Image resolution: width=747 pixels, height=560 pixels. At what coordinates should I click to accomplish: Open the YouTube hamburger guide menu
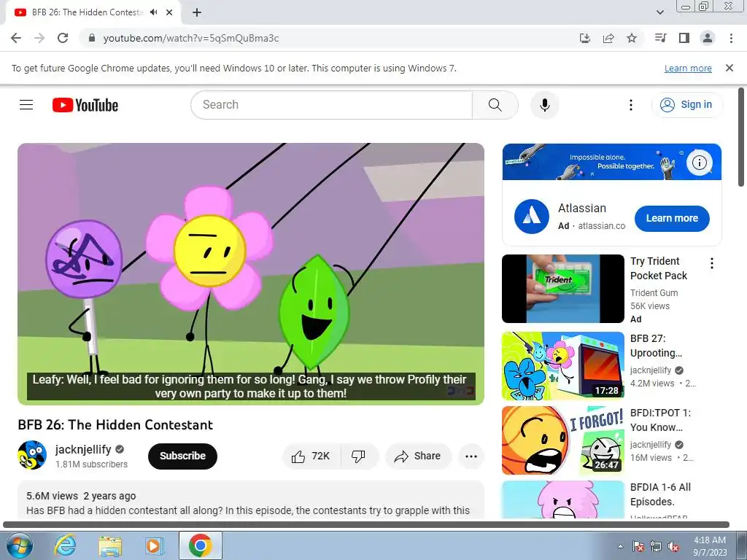[x=26, y=105]
